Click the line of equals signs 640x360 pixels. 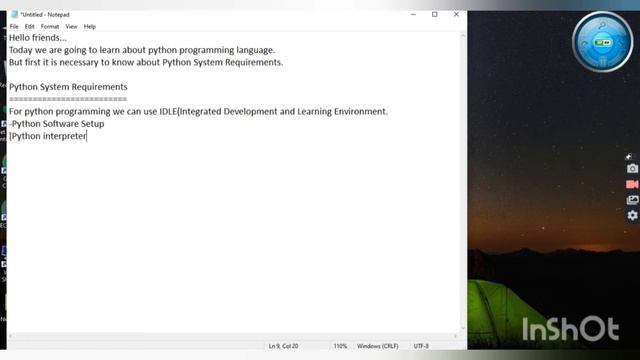point(68,99)
